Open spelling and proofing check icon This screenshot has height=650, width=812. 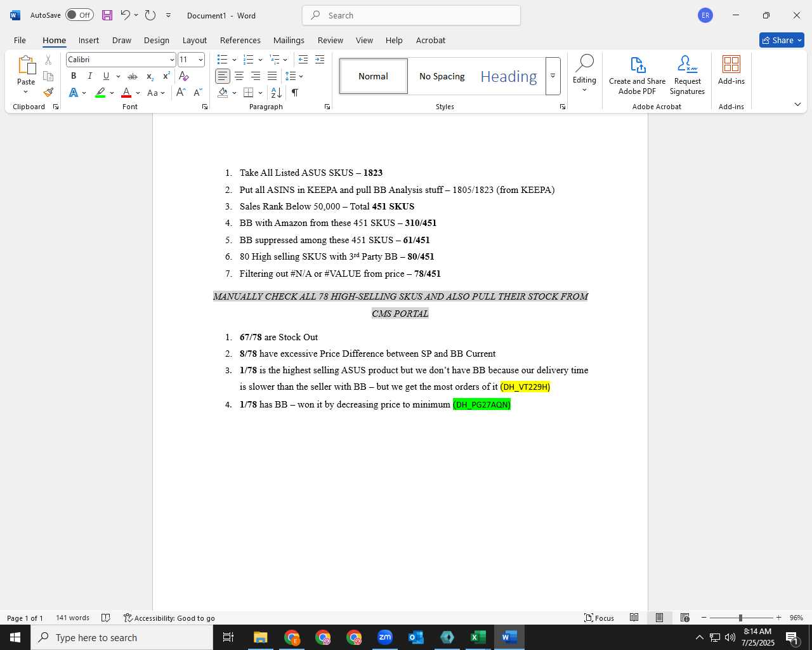click(106, 618)
